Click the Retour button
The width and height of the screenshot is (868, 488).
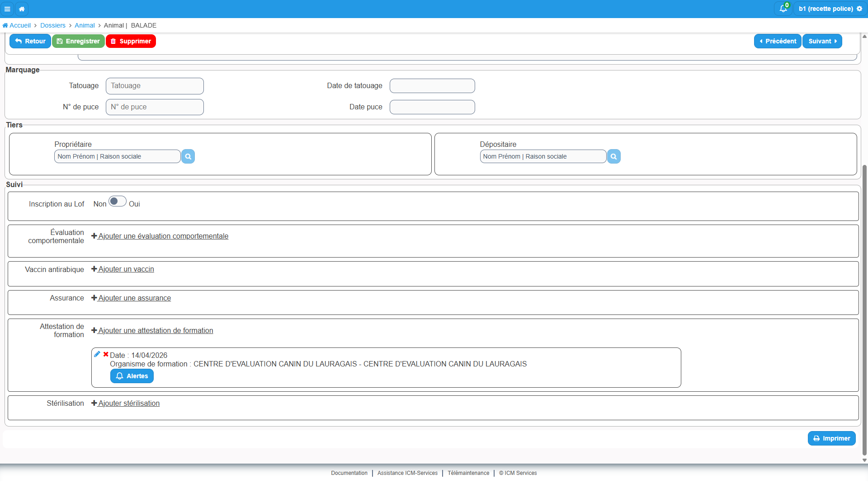[30, 41]
